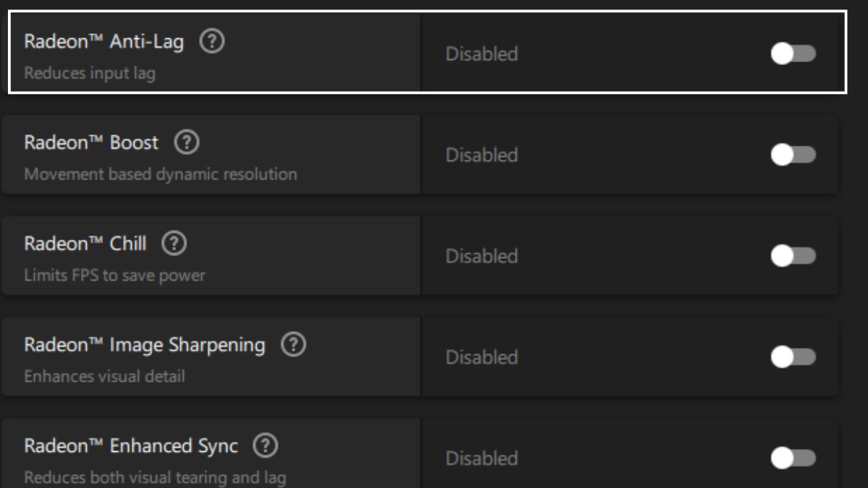Click help icon next to Radeon Anti-Lag
Screen dimensions: 868x488
tap(212, 42)
